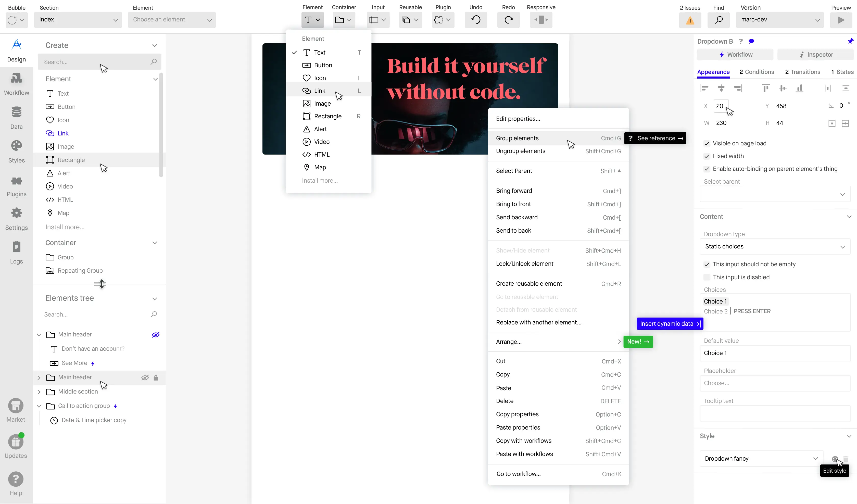Open the Workflow section in left sidebar
The width and height of the screenshot is (857, 504).
click(16, 83)
